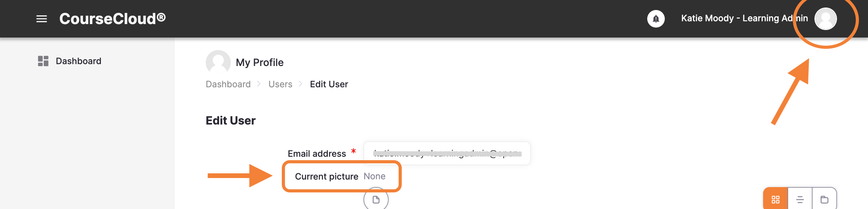Switch file picker to list details view
The height and width of the screenshot is (209, 868).
pyautogui.click(x=800, y=200)
